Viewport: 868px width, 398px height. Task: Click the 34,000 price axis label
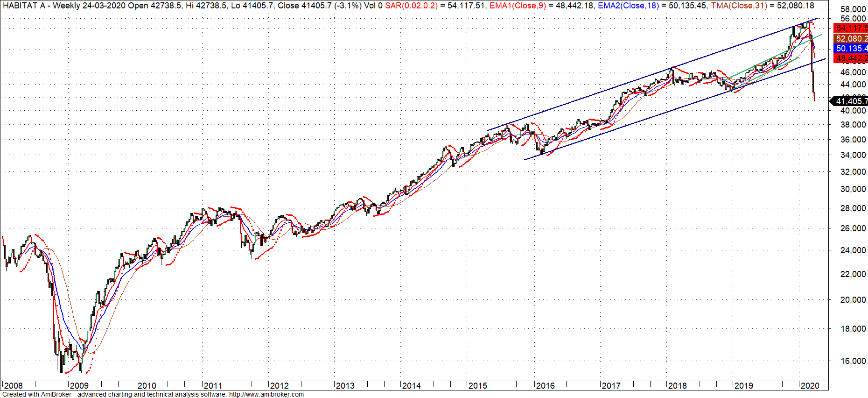point(853,155)
